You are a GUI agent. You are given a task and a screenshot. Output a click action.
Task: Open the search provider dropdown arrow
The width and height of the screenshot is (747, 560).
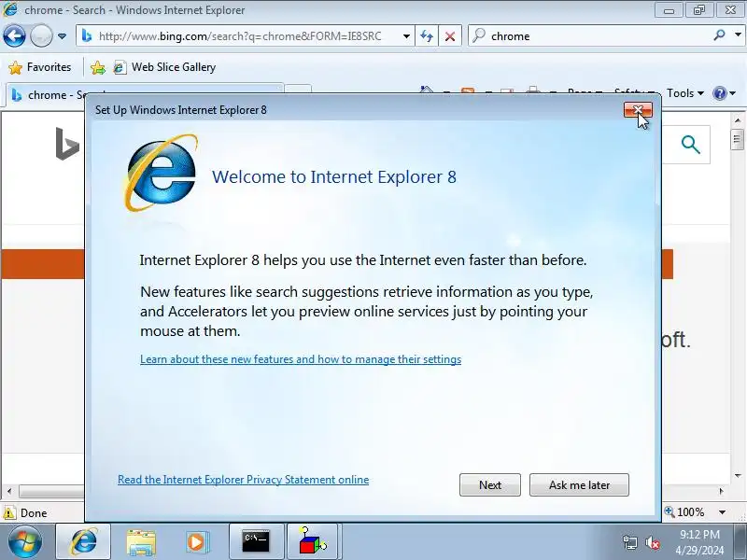(738, 35)
